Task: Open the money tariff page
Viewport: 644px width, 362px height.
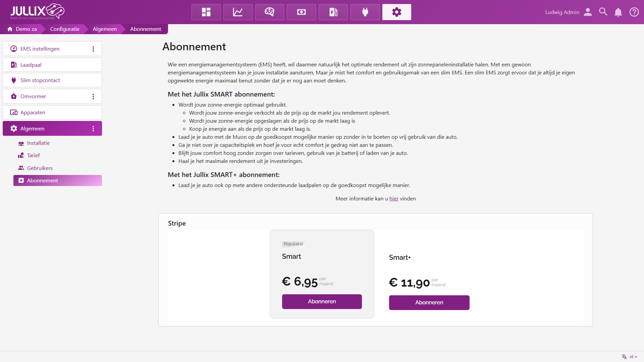Action: [301, 12]
